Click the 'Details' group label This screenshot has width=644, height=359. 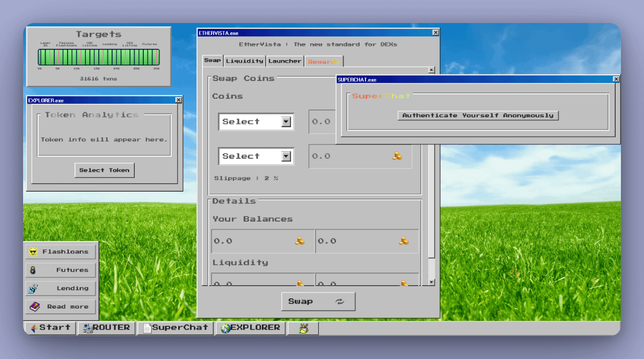(x=234, y=201)
